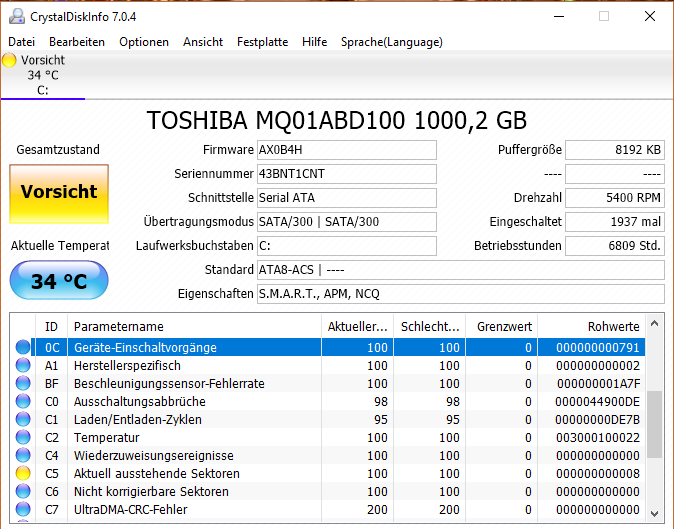
Task: Click the Puffergröße value 8192 KB
Action: (615, 150)
